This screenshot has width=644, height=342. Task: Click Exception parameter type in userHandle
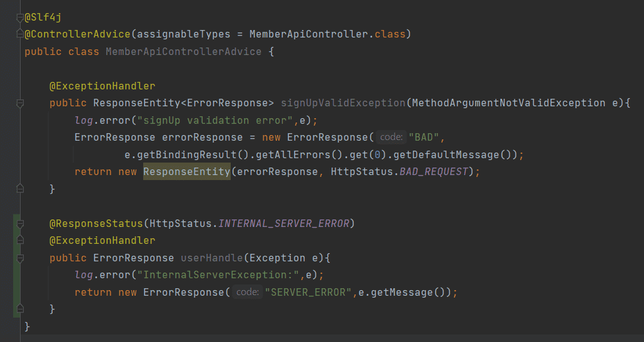click(x=277, y=258)
